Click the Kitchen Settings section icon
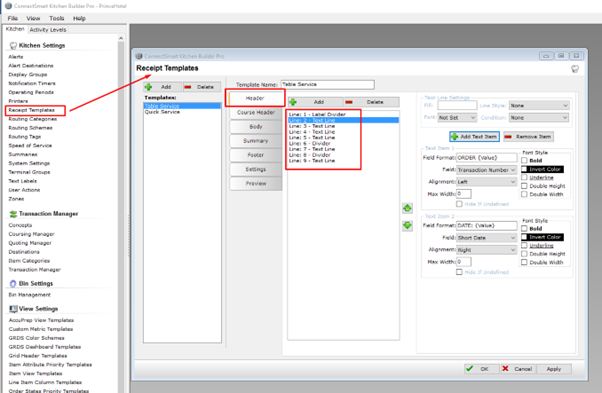Viewport: 602px width, 393px height. click(x=13, y=46)
